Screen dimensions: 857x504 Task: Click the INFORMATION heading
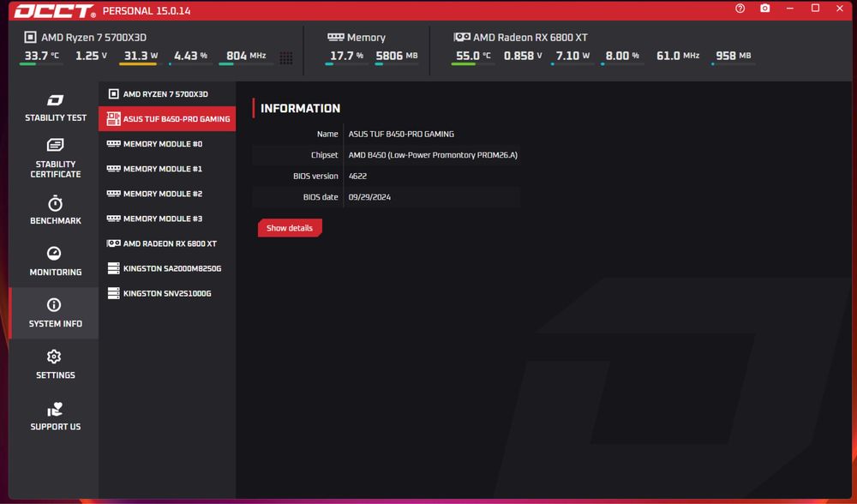(300, 108)
